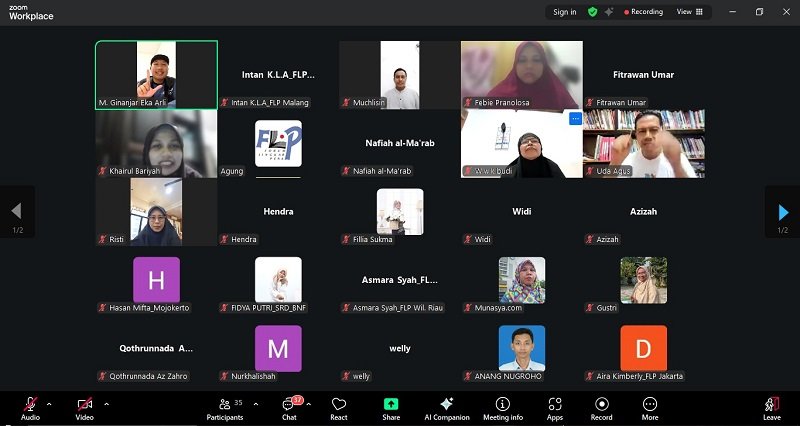Open the React emoji menu
Screen dimensions: 800x426
[x=339, y=409]
